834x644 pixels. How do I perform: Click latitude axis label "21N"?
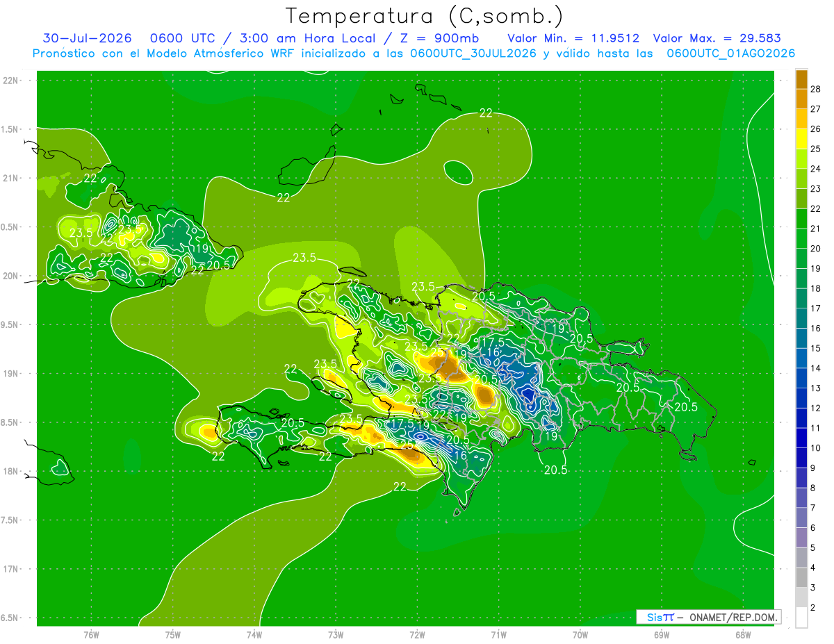point(11,179)
